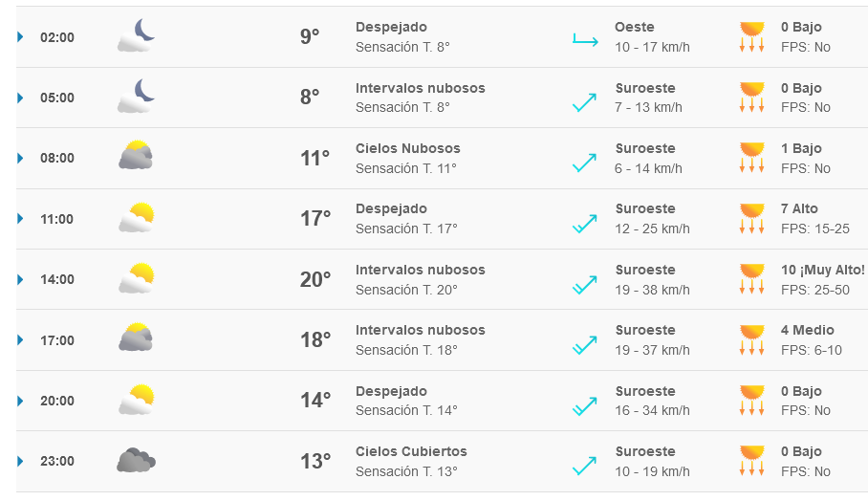This screenshot has height=501, width=868.
Task: Expand the 02:00 forecast row arrow
Action: 20,37
